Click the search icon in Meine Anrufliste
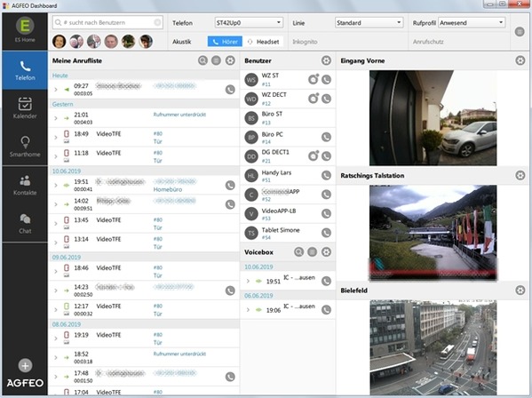Image resolution: width=532 pixels, height=398 pixels. [202, 60]
